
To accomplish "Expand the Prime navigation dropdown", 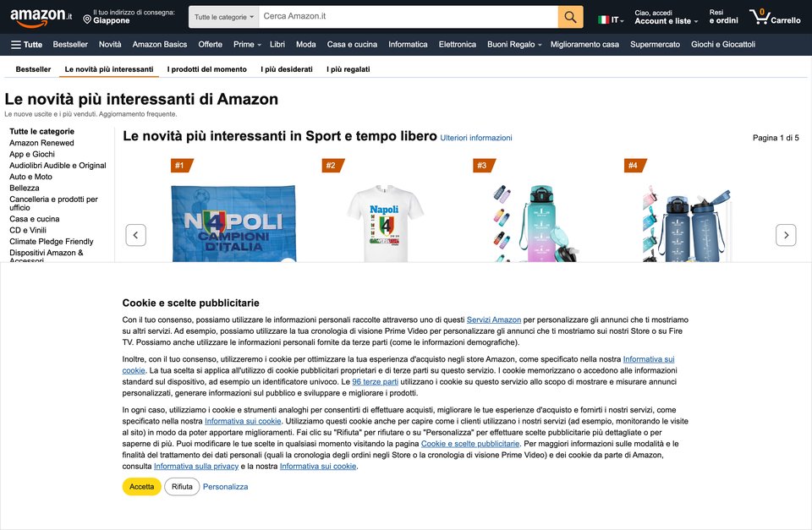I will point(247,45).
